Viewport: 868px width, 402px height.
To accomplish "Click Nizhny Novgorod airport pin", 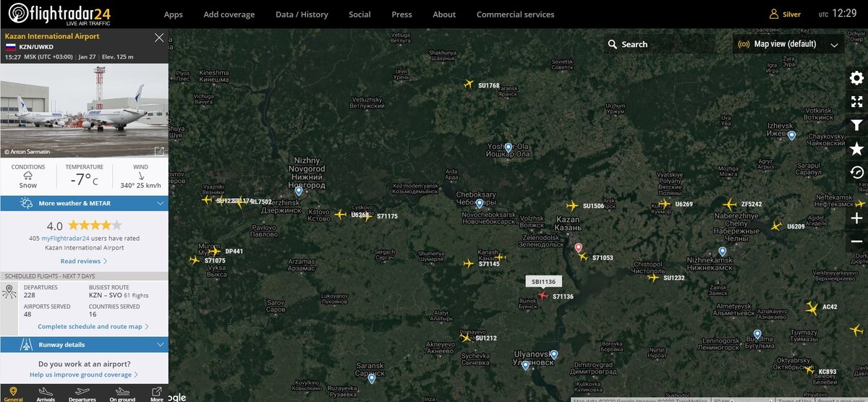I will coord(299,191).
